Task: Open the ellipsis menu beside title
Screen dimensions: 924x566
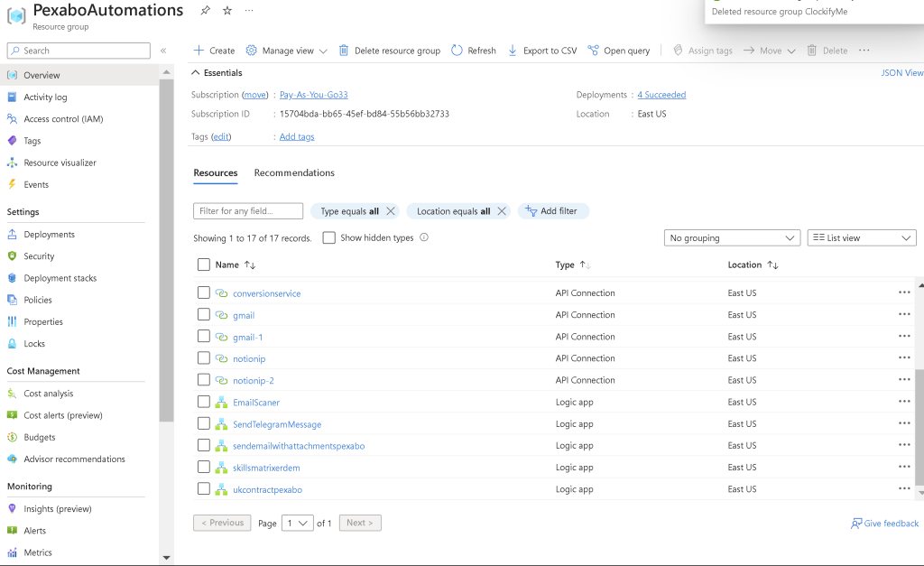Action: point(249,11)
